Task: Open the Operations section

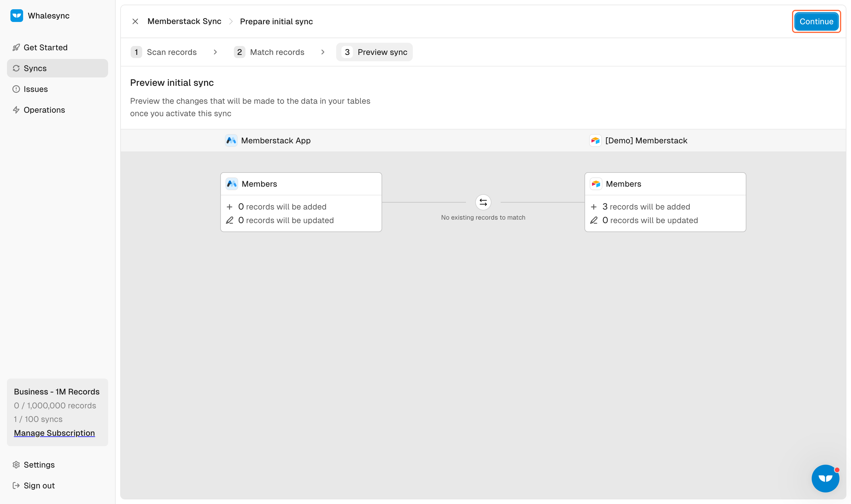Action: (x=44, y=110)
